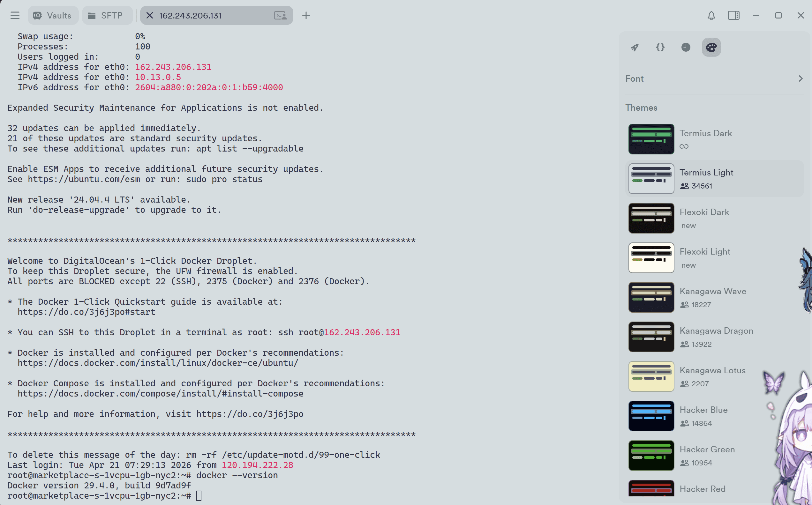The image size is (812, 505).
Task: Toggle the side panel layout icon
Action: (x=733, y=15)
